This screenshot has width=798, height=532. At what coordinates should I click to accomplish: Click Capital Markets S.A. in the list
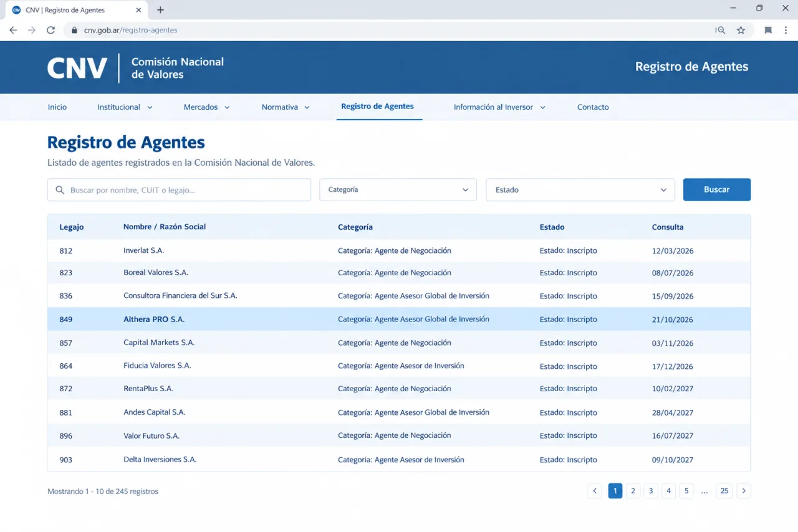point(159,343)
